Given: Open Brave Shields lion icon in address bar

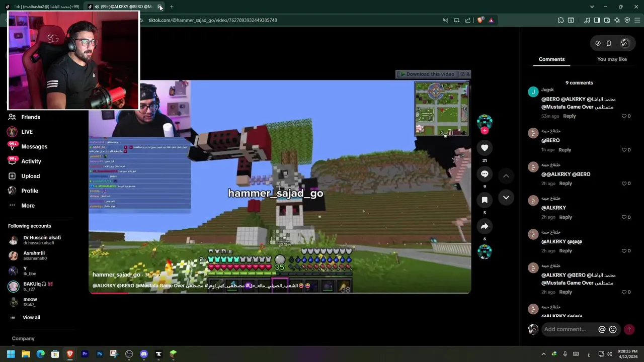Looking at the screenshot, I should tap(480, 20).
